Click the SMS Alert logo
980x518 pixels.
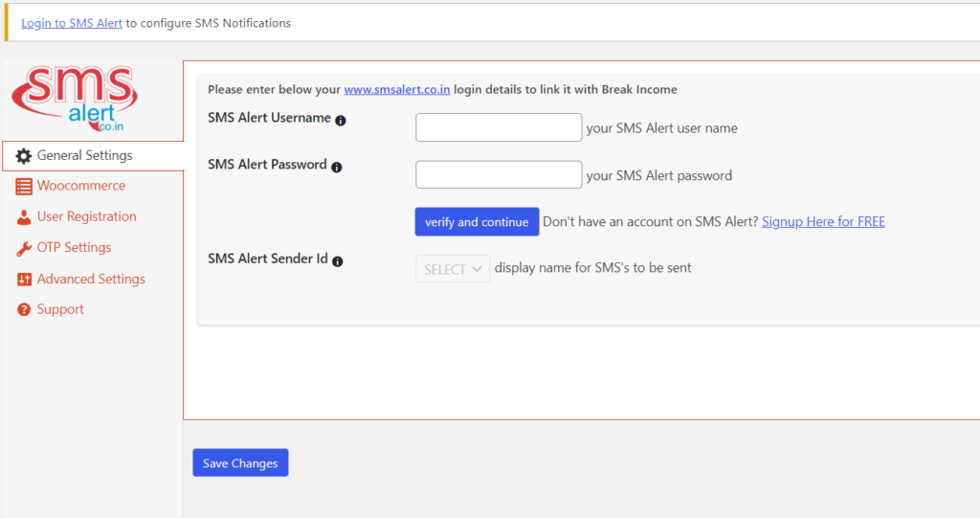pyautogui.click(x=75, y=99)
